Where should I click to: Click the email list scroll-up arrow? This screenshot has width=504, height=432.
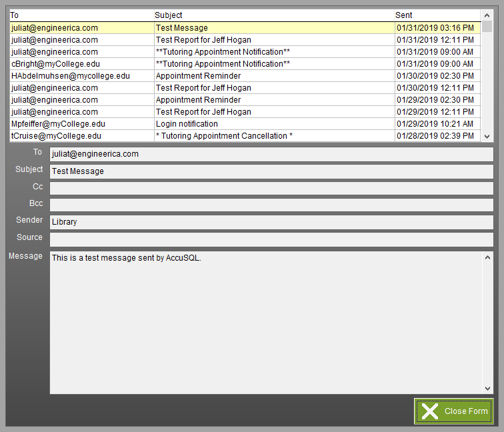point(487,15)
